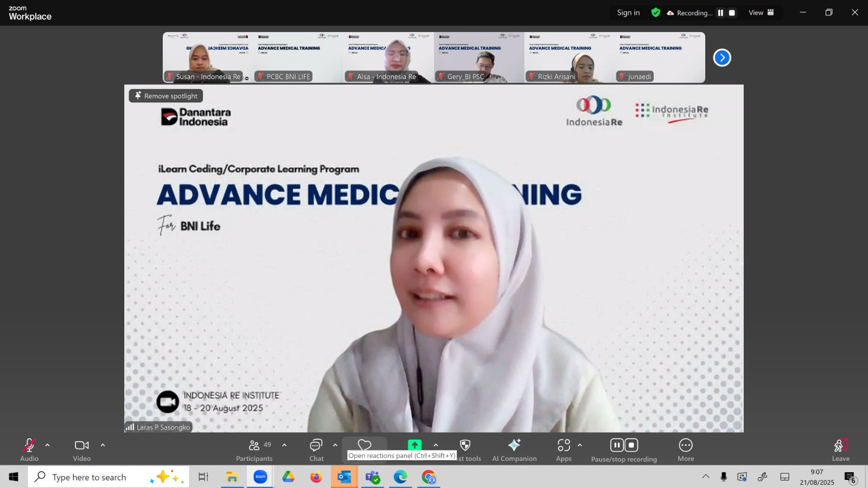Image resolution: width=868 pixels, height=488 pixels.
Task: Click the More options icon
Action: [686, 450]
